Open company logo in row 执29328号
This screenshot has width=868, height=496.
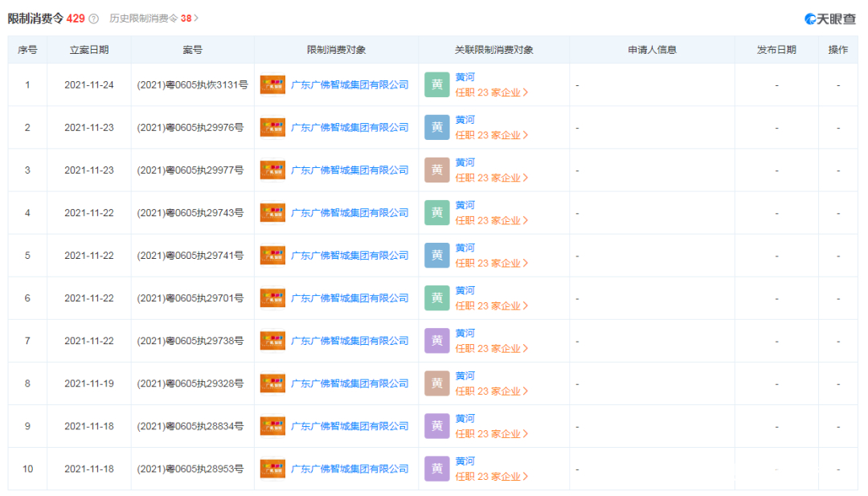click(x=273, y=383)
